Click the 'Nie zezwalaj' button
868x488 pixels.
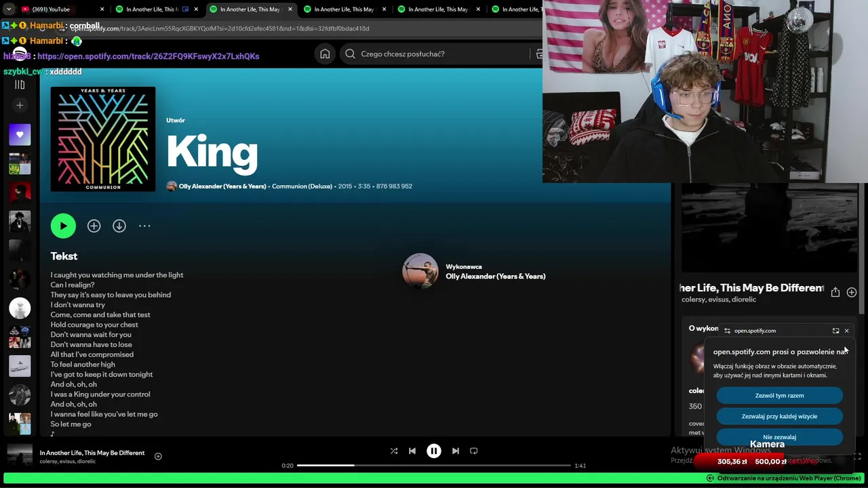pos(780,436)
